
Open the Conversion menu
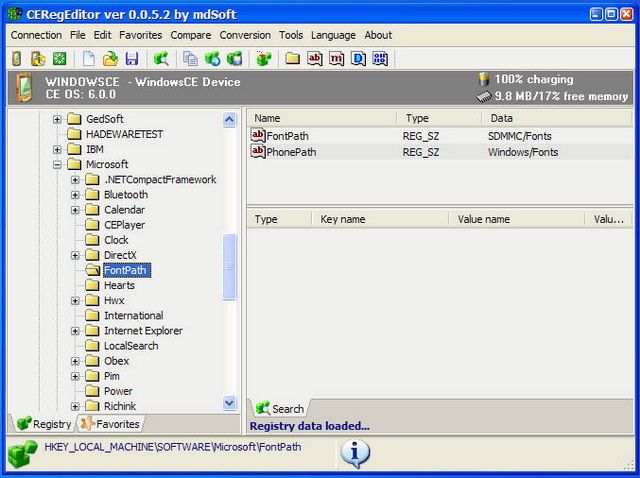click(x=245, y=35)
